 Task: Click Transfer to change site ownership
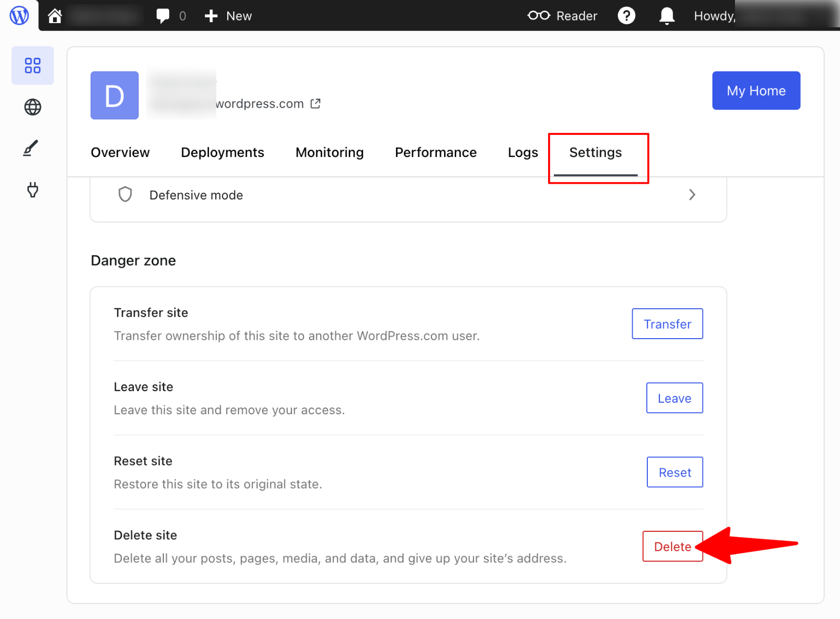pyautogui.click(x=667, y=323)
